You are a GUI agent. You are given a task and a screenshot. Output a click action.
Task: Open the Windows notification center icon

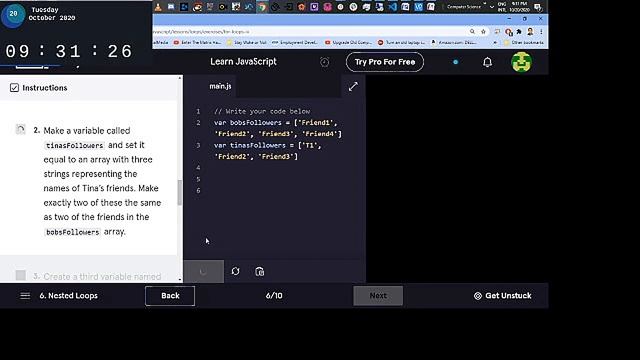538,7
